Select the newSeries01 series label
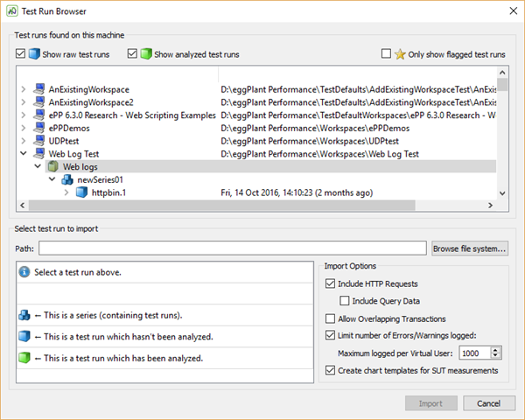Image resolution: width=525 pixels, height=420 pixels. (x=100, y=180)
